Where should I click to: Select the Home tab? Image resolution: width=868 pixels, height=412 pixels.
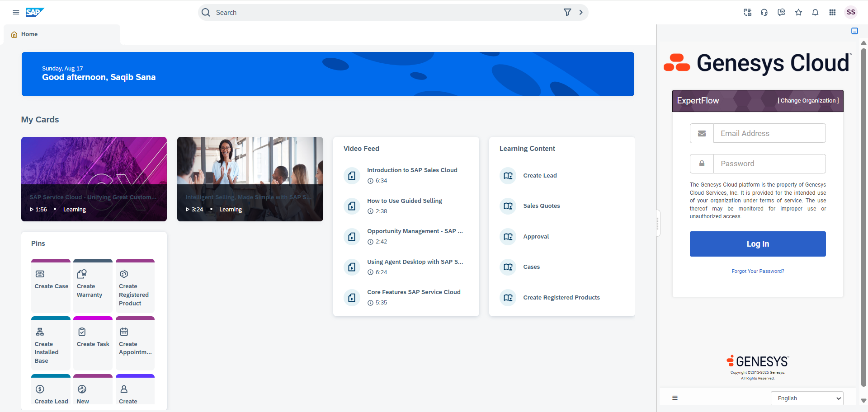pos(29,34)
